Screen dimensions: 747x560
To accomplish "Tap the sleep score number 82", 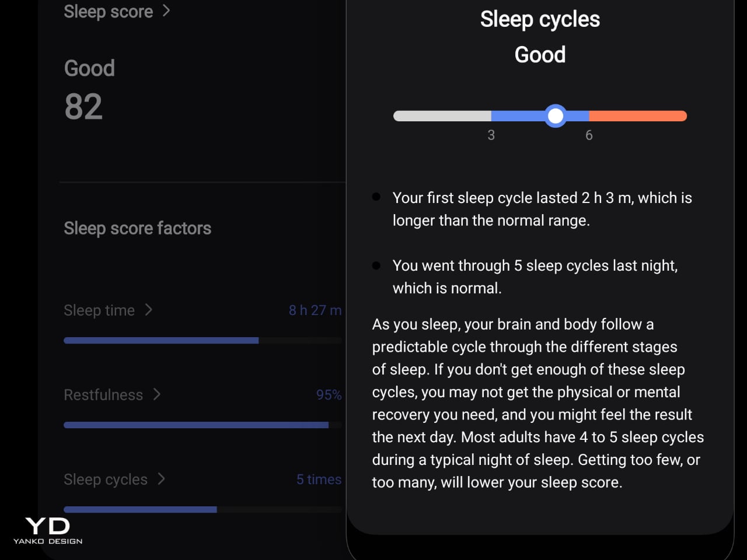I will click(83, 107).
